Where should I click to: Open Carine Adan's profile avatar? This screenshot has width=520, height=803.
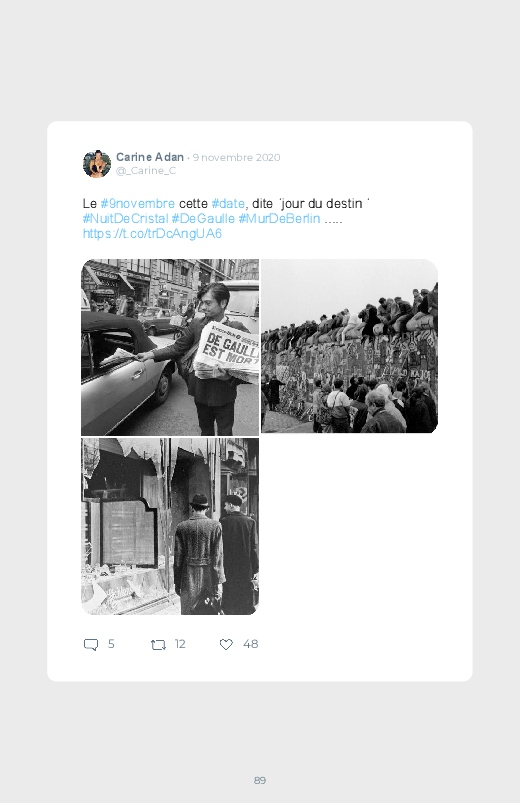tap(97, 164)
